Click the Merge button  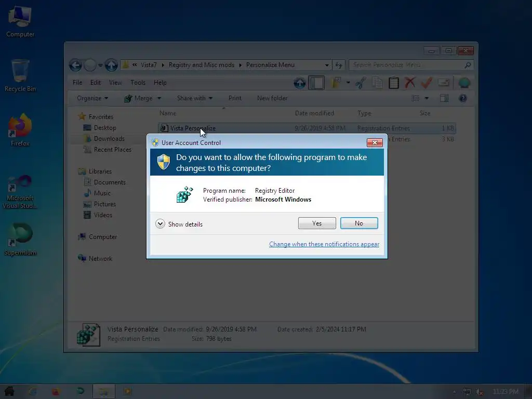click(138, 98)
